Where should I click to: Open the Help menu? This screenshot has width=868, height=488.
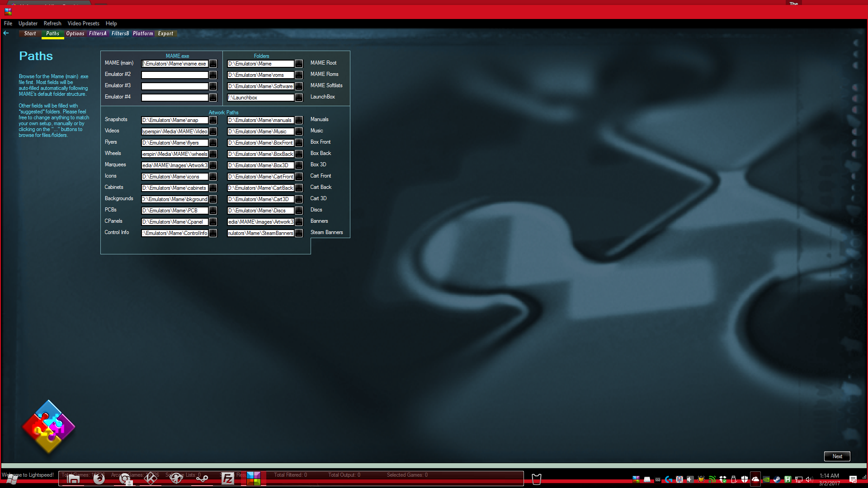(x=111, y=23)
